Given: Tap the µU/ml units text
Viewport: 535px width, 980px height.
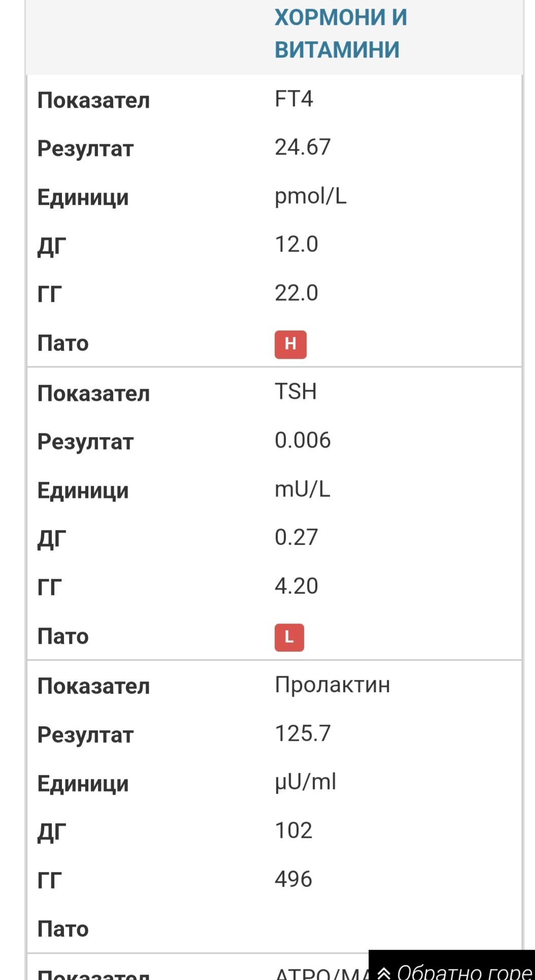Looking at the screenshot, I should [305, 782].
